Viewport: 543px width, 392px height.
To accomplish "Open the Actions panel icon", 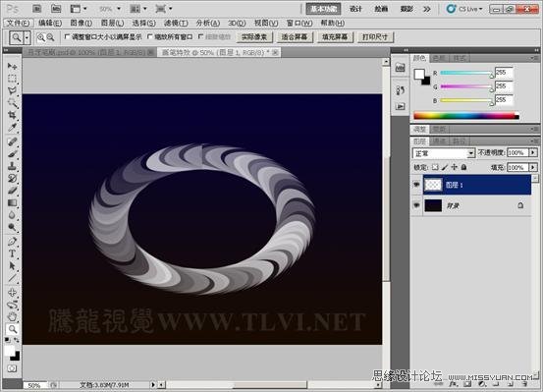I will point(400,106).
